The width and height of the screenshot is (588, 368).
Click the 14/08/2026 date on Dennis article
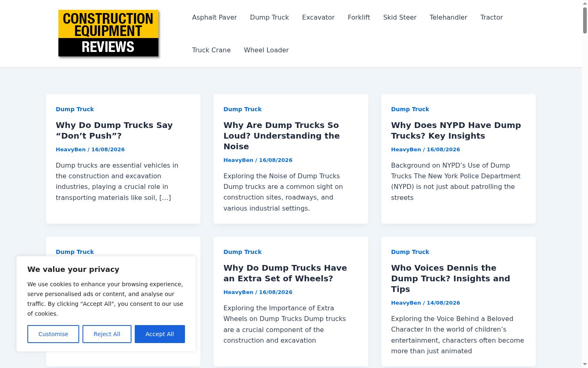[x=443, y=303]
